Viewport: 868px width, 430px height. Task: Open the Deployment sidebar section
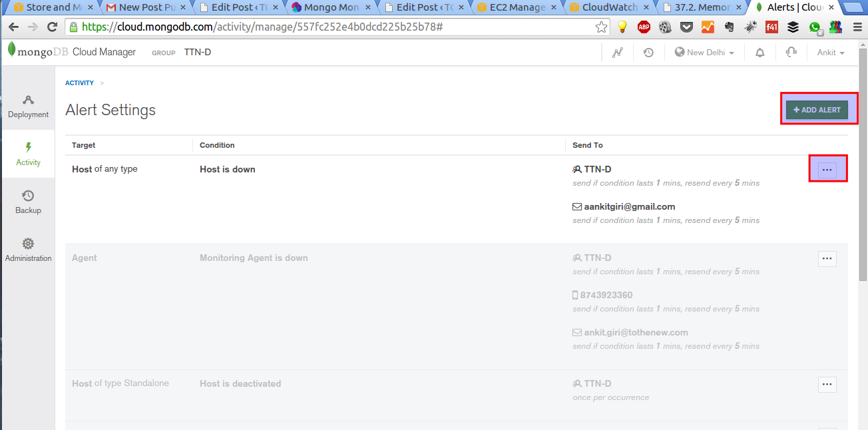click(x=28, y=107)
